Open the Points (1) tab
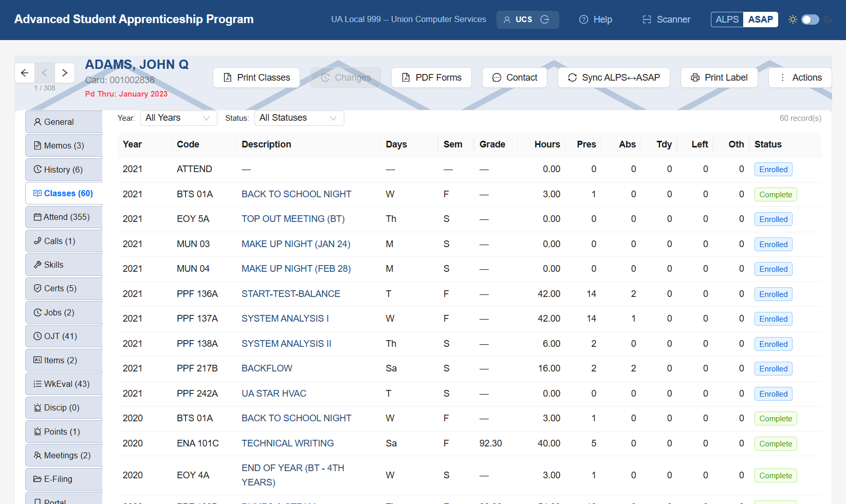 click(x=64, y=432)
